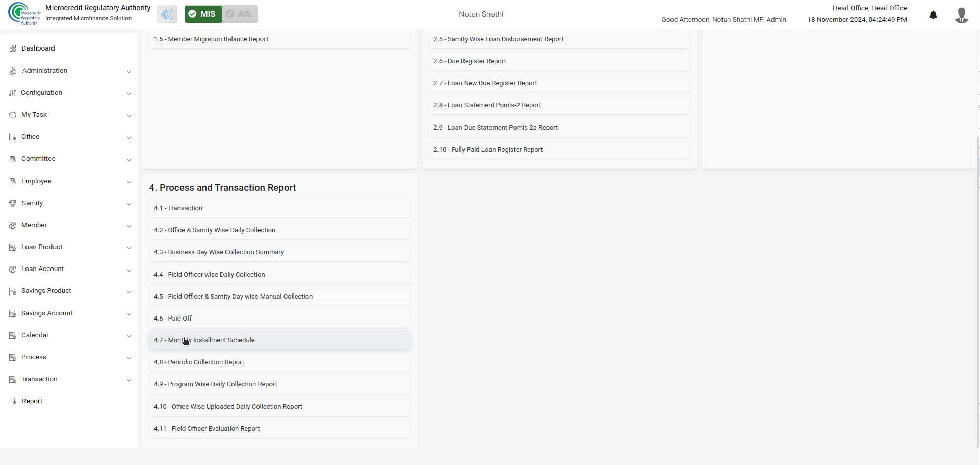
Task: Expand the My Task chevron
Action: point(129,115)
